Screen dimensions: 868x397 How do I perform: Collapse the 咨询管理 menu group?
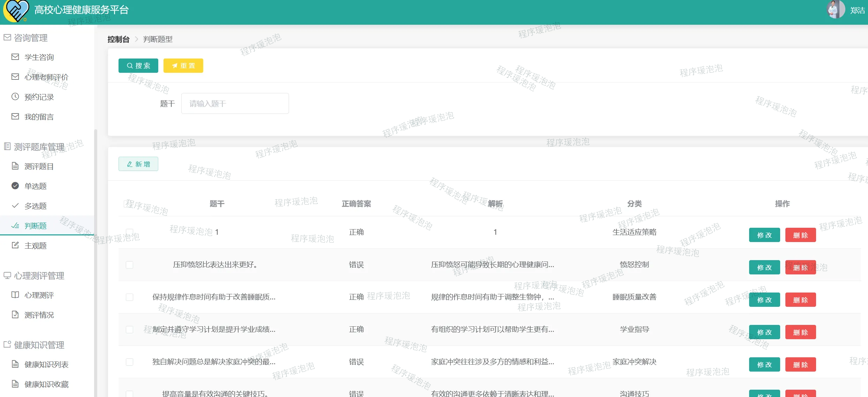[31, 38]
